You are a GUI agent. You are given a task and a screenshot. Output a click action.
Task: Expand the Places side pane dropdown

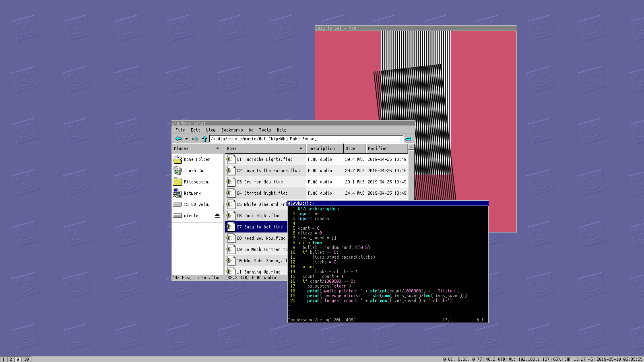pyautogui.click(x=217, y=148)
